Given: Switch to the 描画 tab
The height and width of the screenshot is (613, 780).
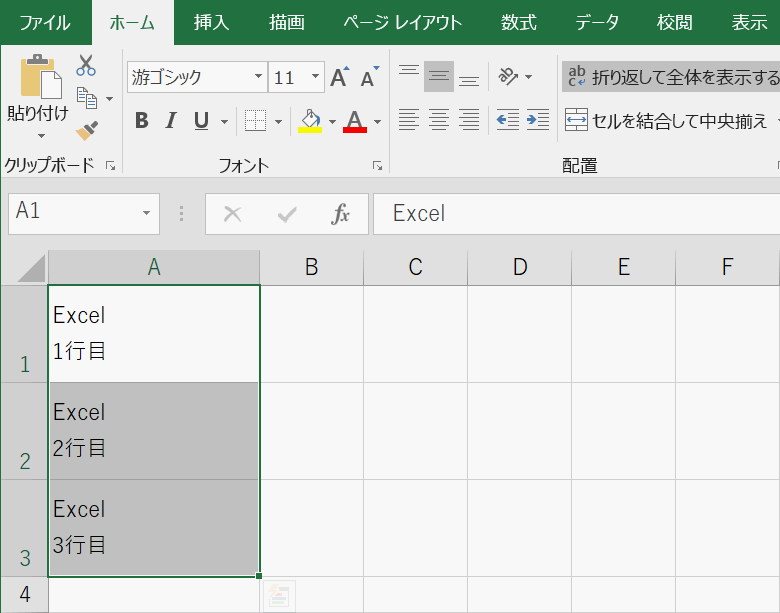Looking at the screenshot, I should point(287,22).
